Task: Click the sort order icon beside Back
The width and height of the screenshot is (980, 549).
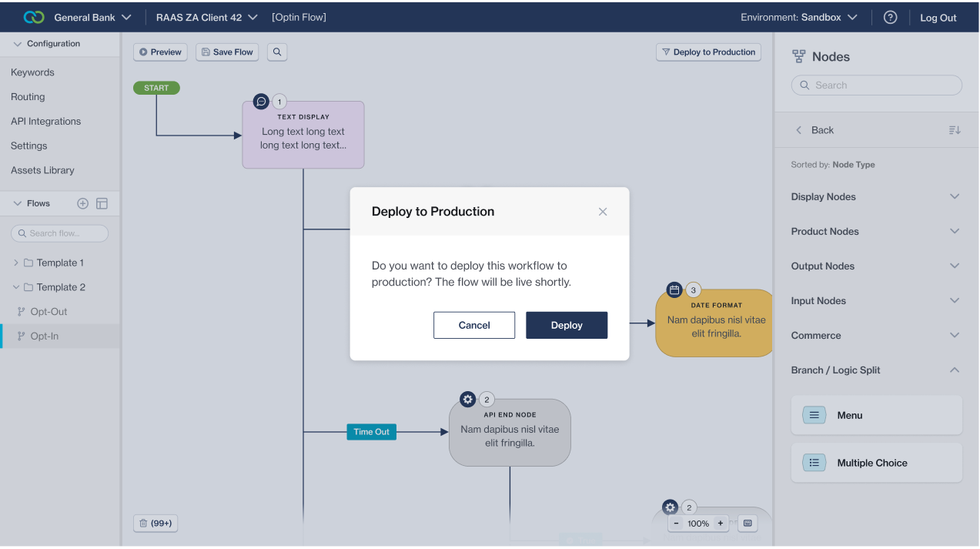Action: [x=954, y=130]
